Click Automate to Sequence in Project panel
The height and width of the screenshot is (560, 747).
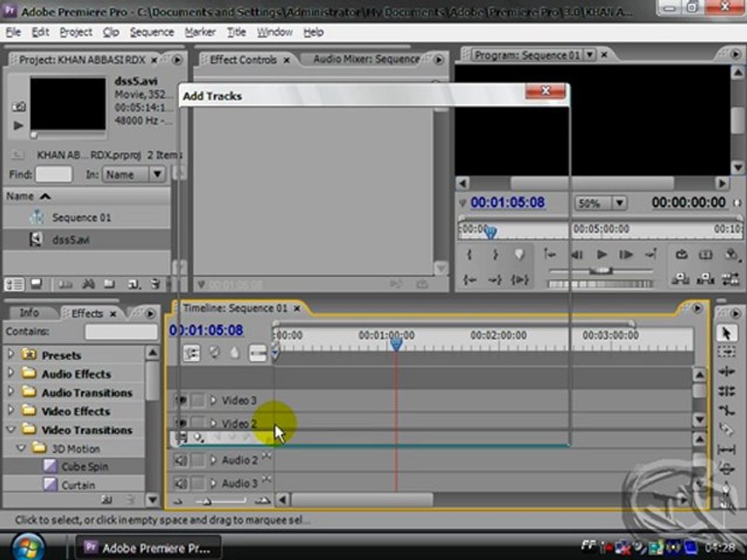pyautogui.click(x=65, y=285)
